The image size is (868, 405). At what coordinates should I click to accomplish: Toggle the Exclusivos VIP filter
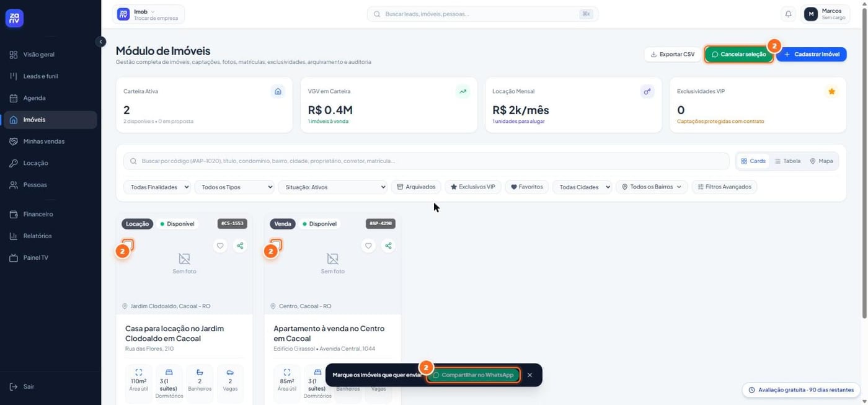coord(472,187)
